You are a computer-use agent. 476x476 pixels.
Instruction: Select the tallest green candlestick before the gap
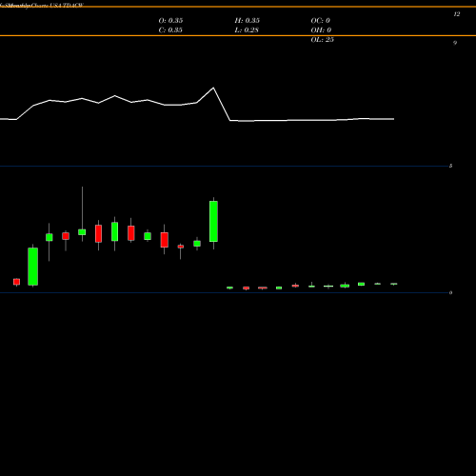[x=213, y=221]
